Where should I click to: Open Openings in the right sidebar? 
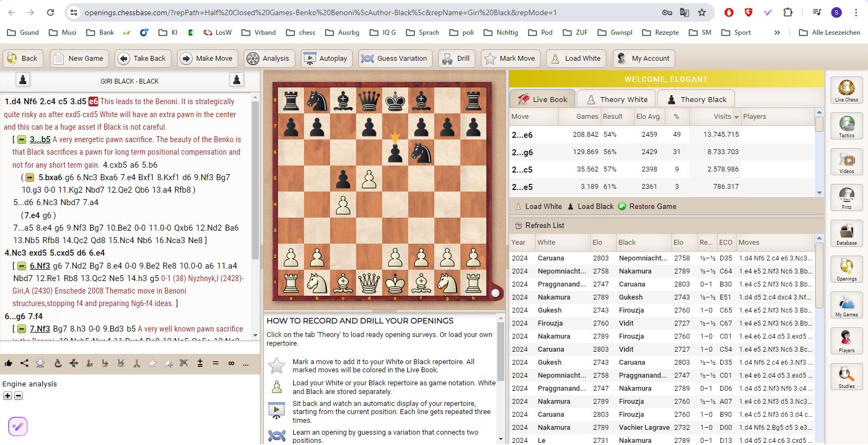846,269
